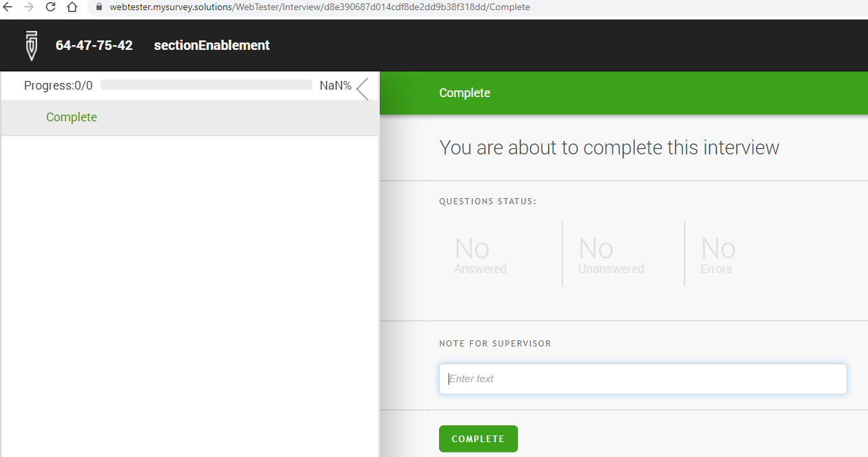Image resolution: width=868 pixels, height=457 pixels.
Task: Click inside the Note for Supervisor text field
Action: 642,378
